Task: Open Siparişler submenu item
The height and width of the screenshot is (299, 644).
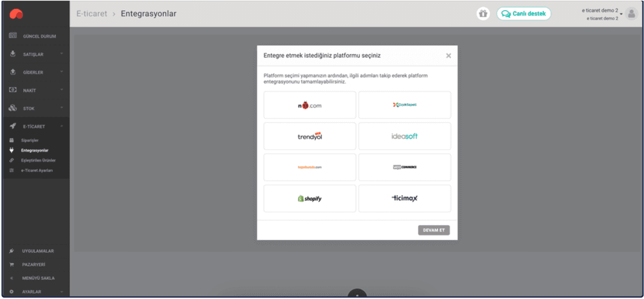Action: pyautogui.click(x=30, y=140)
